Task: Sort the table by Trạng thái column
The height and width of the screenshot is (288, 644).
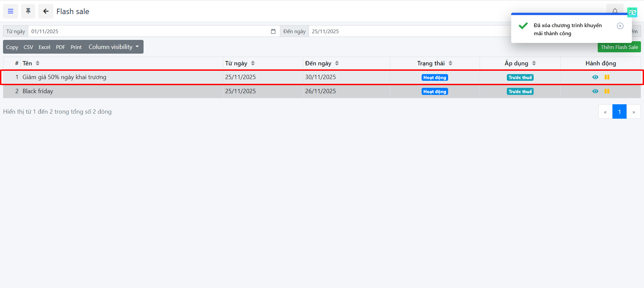Action: click(450, 63)
